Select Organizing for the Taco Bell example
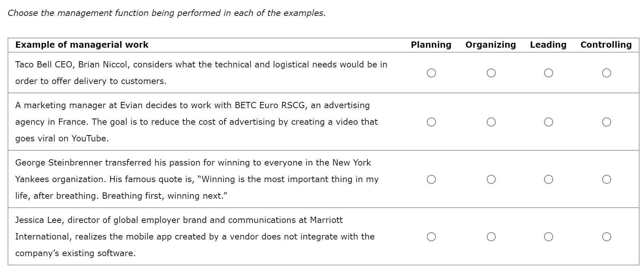Viewport: 644px width, 273px height. 491,73
